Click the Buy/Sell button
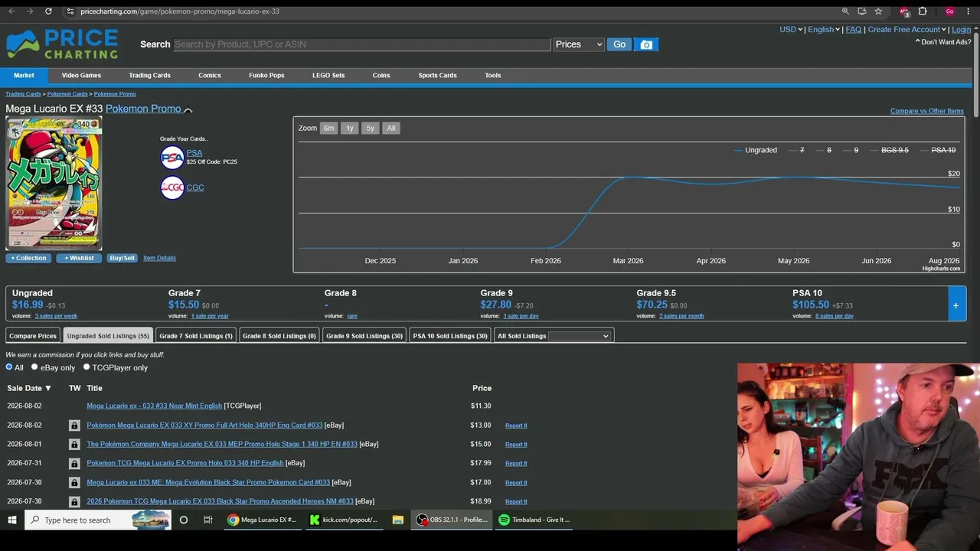 (x=122, y=258)
